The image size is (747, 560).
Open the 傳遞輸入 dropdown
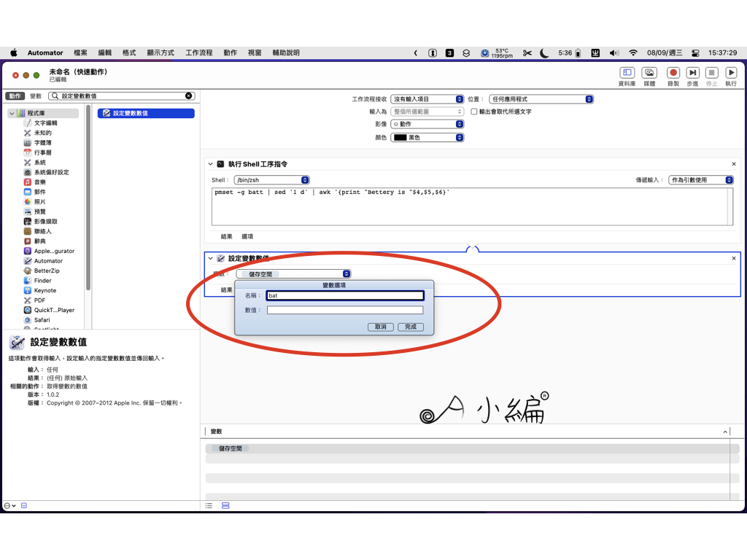(x=701, y=180)
